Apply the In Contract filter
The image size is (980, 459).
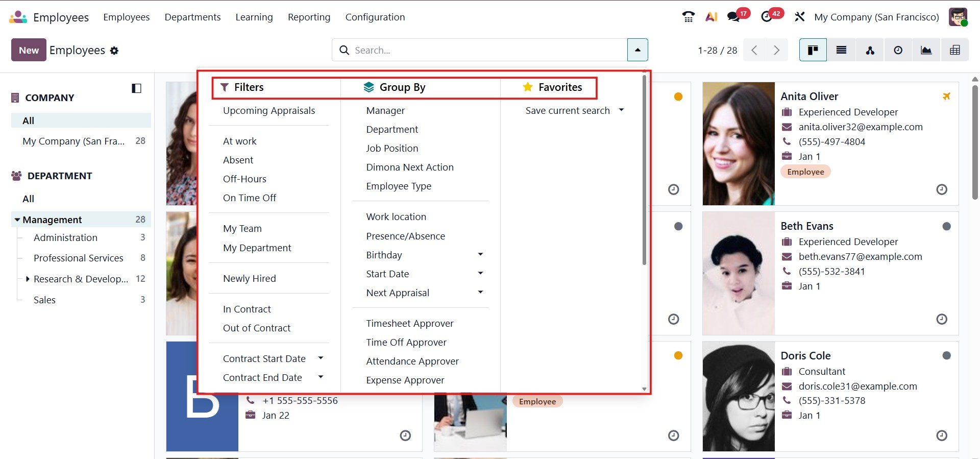click(x=247, y=309)
